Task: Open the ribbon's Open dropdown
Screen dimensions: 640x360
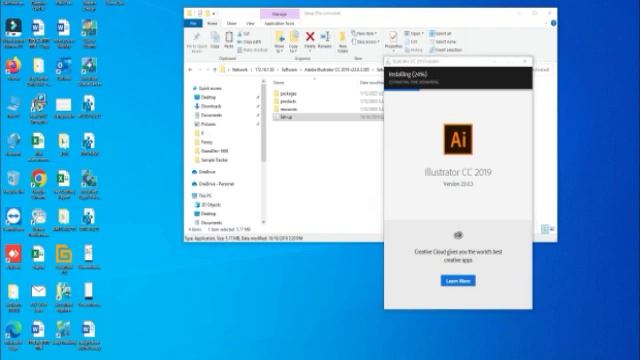Action: point(414,33)
